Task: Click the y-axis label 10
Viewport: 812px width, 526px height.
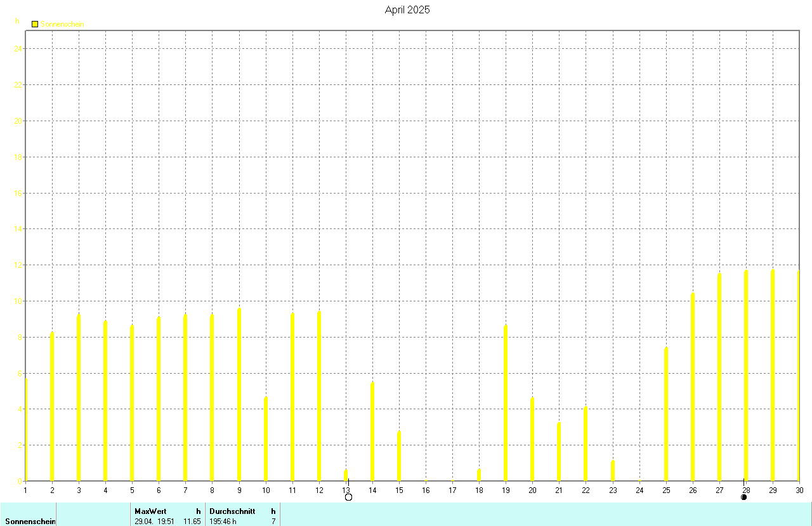Action: tap(18, 301)
